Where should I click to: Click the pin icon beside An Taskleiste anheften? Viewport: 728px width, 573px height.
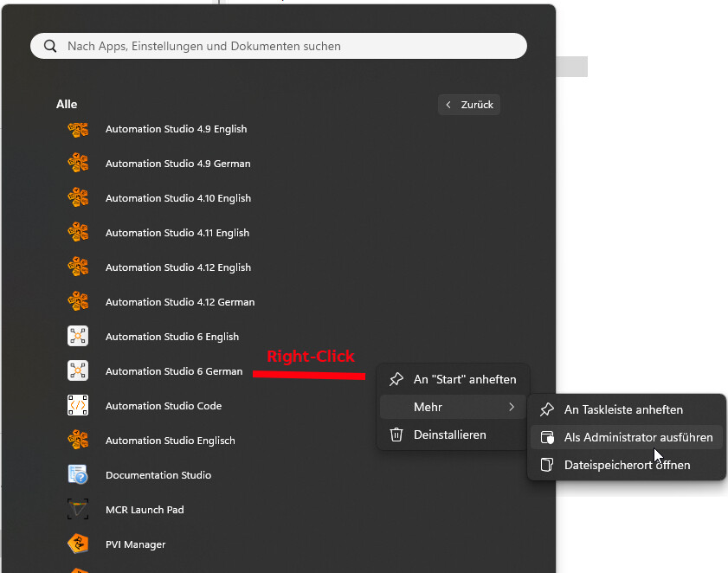[x=547, y=409]
